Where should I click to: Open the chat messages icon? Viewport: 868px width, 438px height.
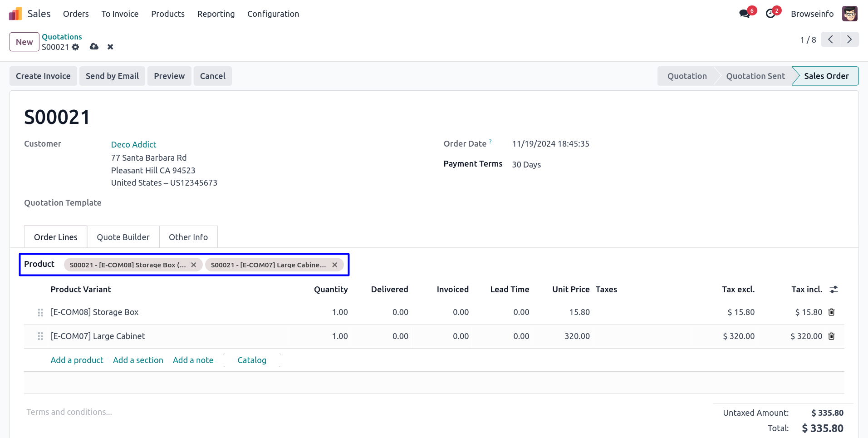(x=745, y=14)
